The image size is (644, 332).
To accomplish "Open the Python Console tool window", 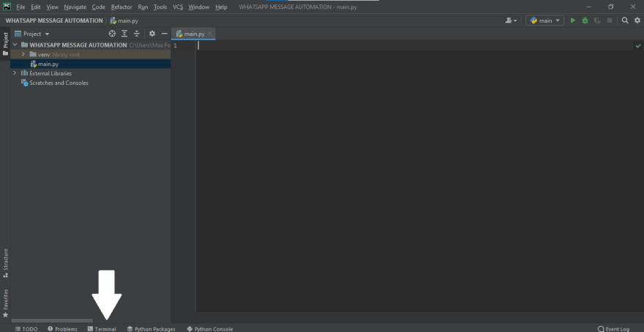I will pyautogui.click(x=210, y=329).
